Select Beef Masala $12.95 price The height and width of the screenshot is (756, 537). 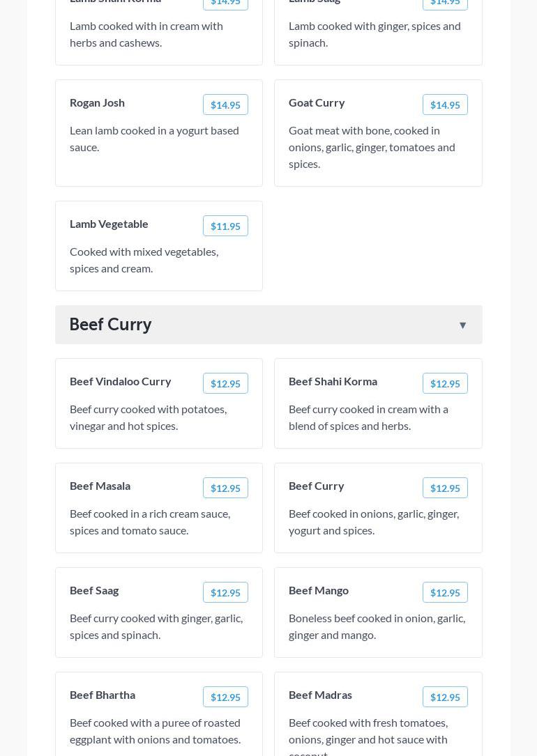[x=225, y=488]
